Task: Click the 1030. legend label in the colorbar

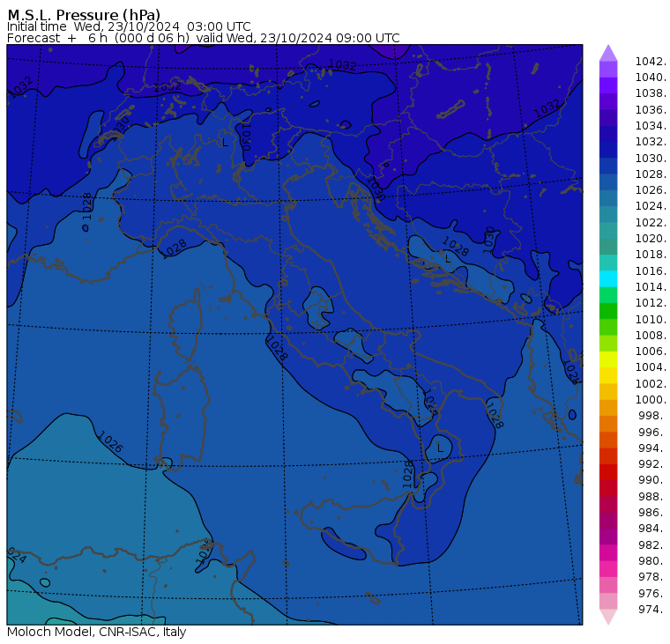Action: (x=651, y=158)
